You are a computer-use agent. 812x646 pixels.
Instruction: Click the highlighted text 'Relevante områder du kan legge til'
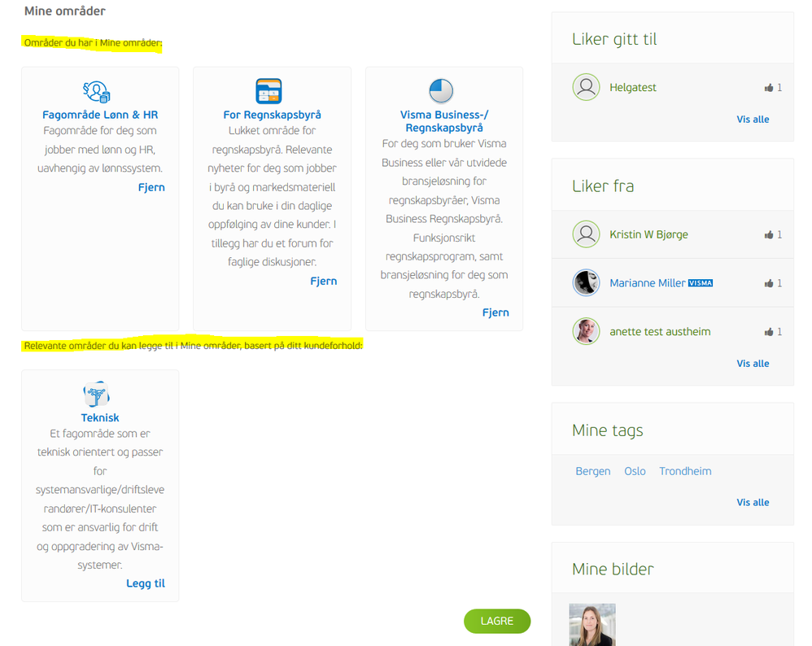tap(98, 346)
